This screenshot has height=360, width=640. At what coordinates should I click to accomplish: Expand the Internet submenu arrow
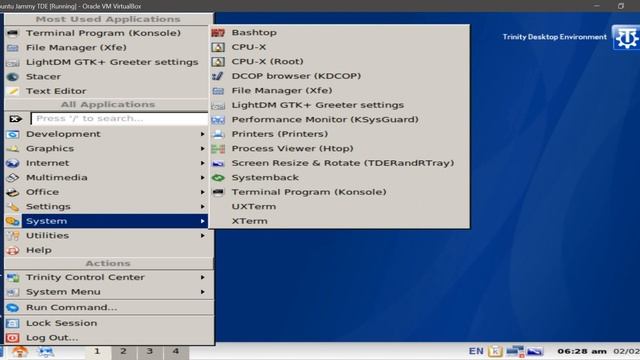point(202,163)
